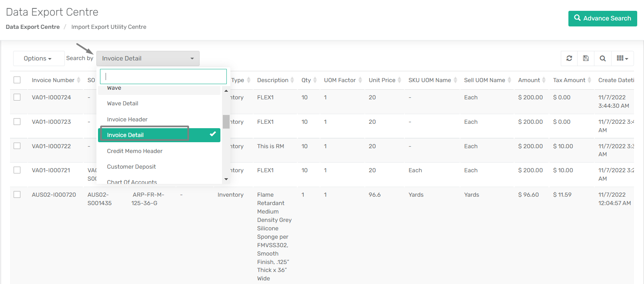
Task: Click the dropdown list scroll-down arrow
Action: (x=226, y=179)
